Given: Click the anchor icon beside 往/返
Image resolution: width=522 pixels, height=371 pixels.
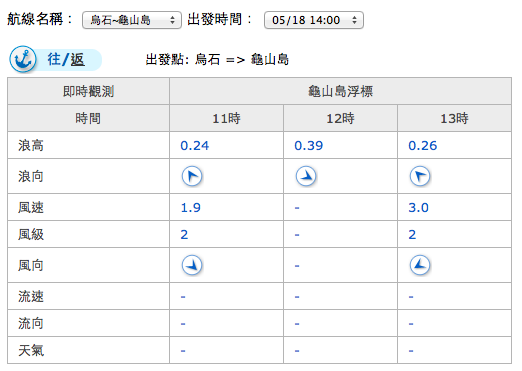Looking at the screenshot, I should point(23,59).
